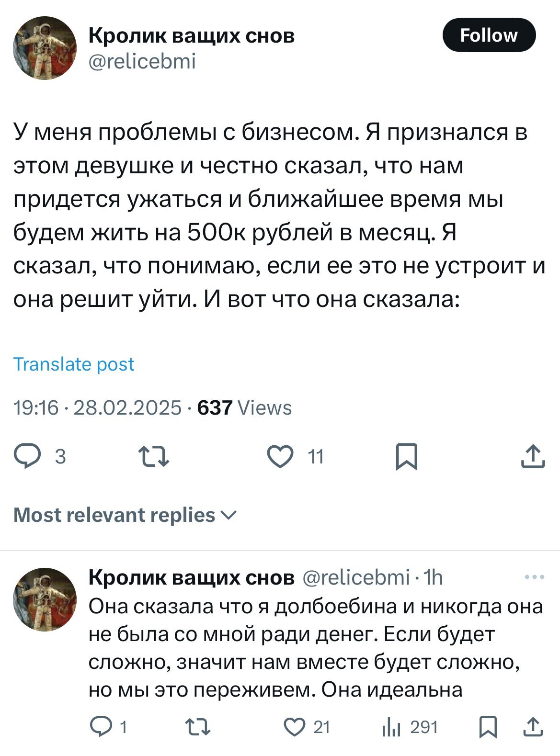560x756 pixels.
Task: View analytics showing 291 views
Action: [391, 727]
